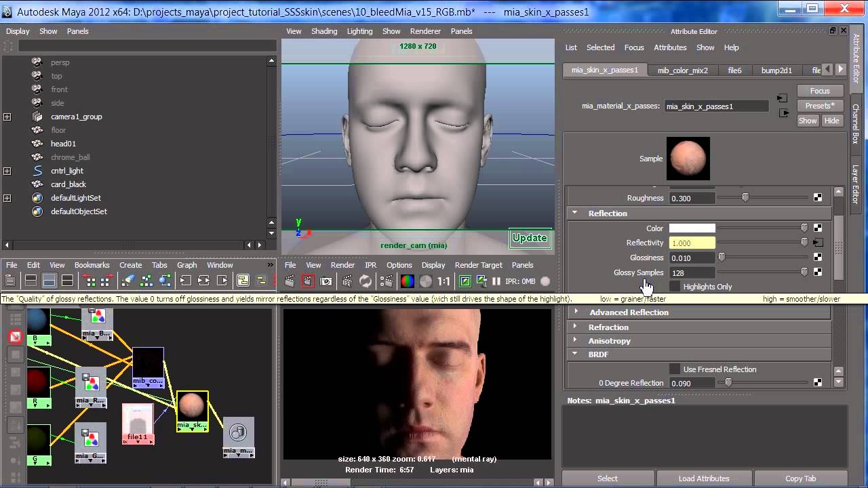The image size is (868, 488).
Task: Expand cntrl_light in the Outliner
Action: [7, 171]
